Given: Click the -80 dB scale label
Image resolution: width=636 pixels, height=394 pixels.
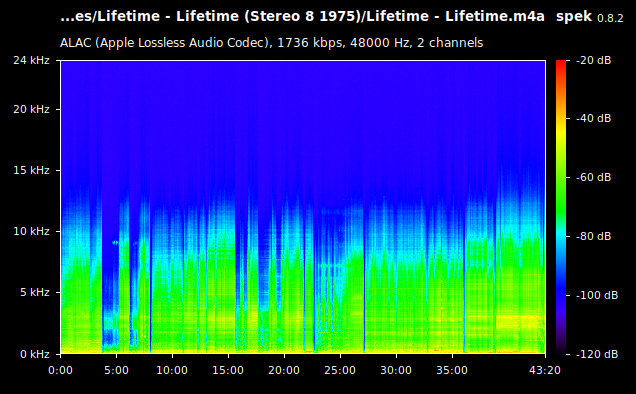Looking at the screenshot, I should (593, 236).
